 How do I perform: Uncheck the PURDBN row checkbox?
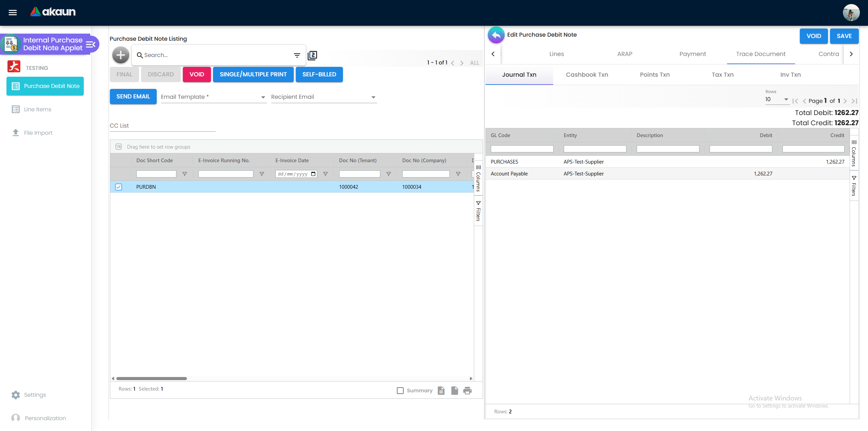click(x=118, y=187)
